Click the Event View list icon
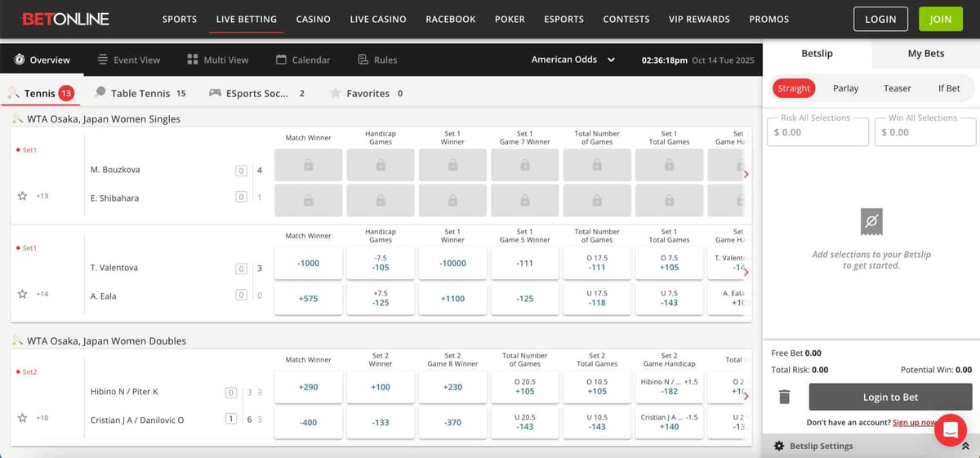 pyautogui.click(x=103, y=60)
